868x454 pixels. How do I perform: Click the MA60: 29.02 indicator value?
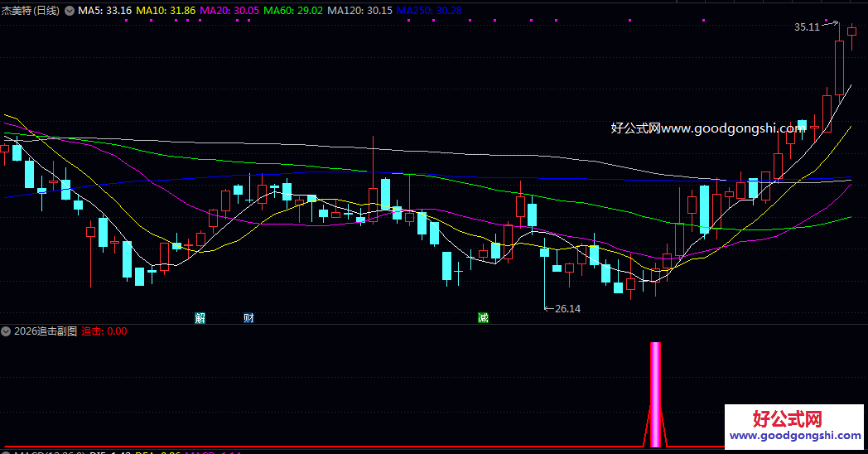tap(293, 11)
